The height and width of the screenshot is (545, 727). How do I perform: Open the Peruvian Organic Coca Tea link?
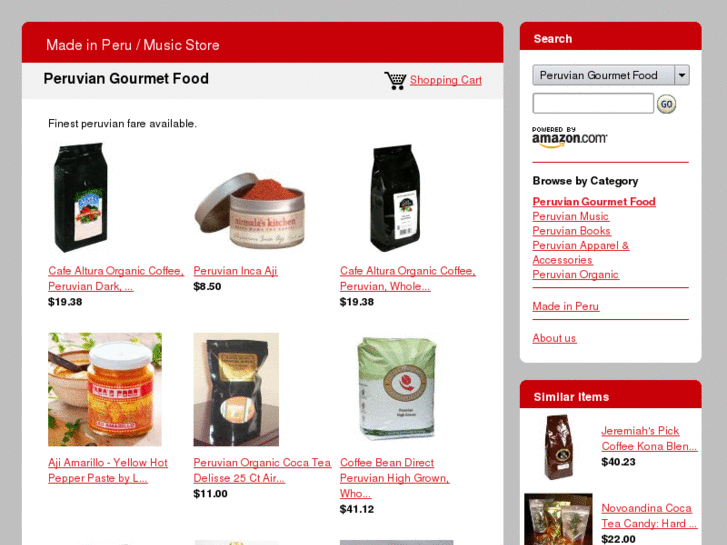[x=262, y=470]
